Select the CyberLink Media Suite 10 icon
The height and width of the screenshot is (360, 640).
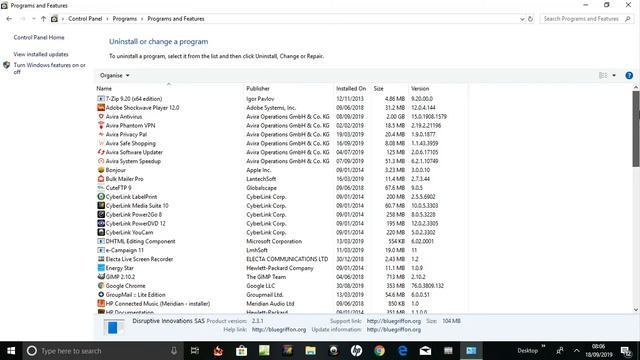point(101,206)
